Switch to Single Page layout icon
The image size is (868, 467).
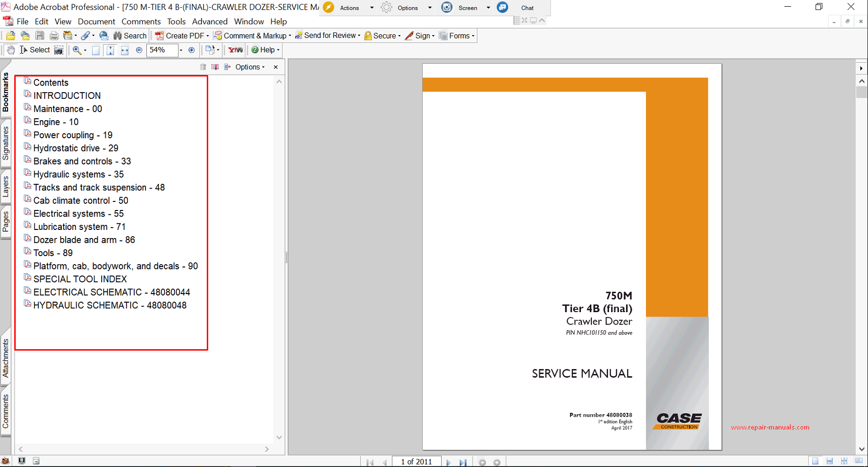tap(815, 461)
